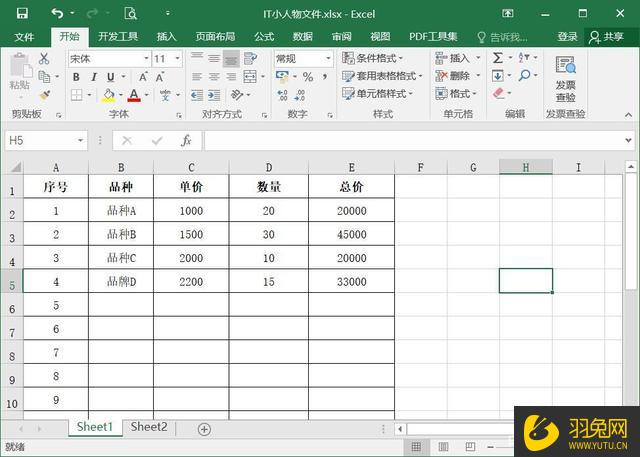Click 登录 to sign in
This screenshot has width=640, height=457.
coord(568,37)
